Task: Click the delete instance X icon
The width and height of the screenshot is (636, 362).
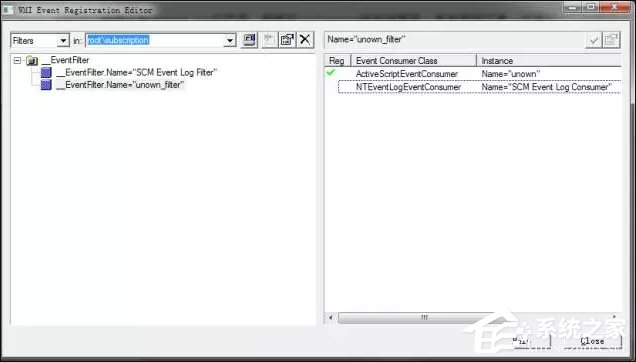Action: point(305,40)
